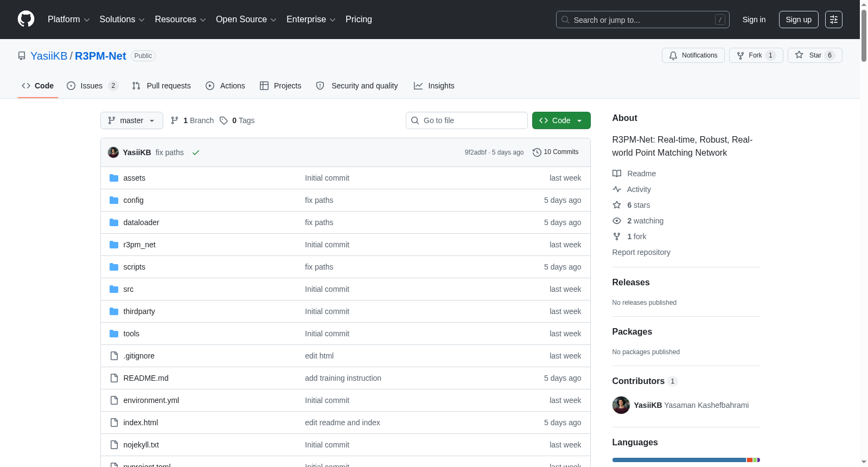Open the YasiiKB owner profile link
The image size is (868, 467).
[49, 56]
